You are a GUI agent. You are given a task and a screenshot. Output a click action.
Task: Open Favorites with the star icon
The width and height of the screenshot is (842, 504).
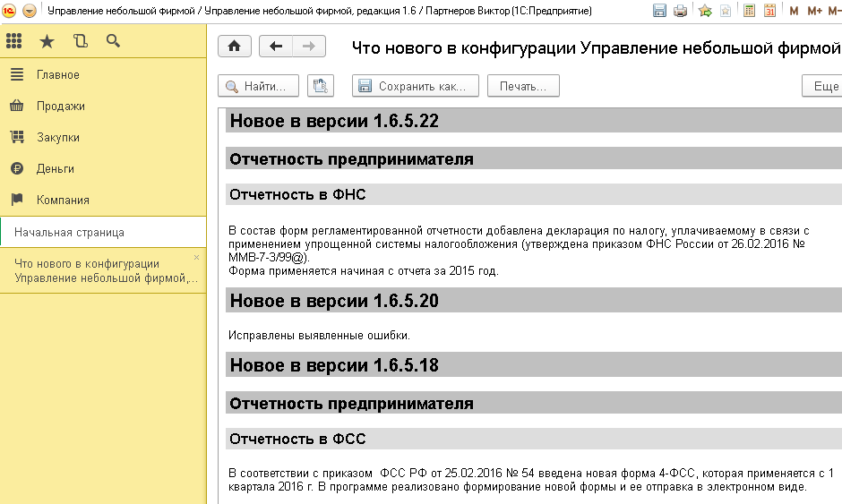click(47, 41)
